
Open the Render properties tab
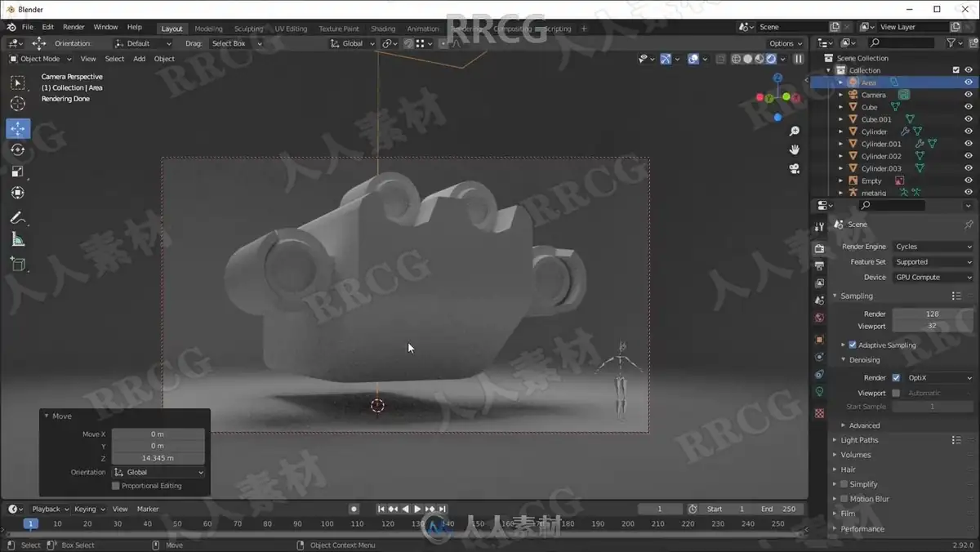point(819,247)
